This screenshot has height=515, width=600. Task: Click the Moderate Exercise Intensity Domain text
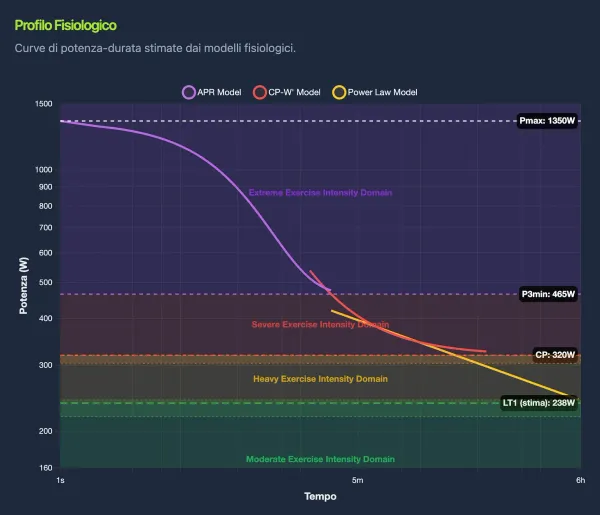[320, 459]
